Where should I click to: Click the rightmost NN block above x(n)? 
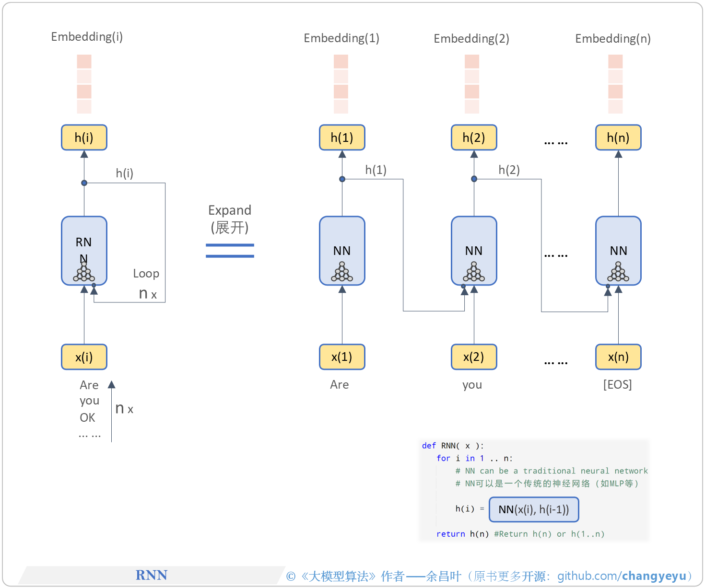coord(618,251)
